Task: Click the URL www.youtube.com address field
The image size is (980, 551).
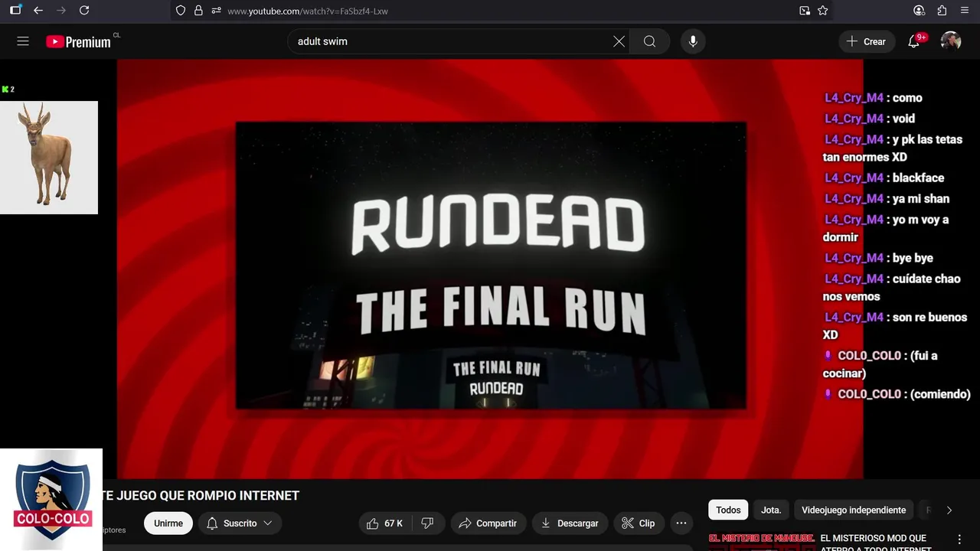Action: (x=308, y=11)
